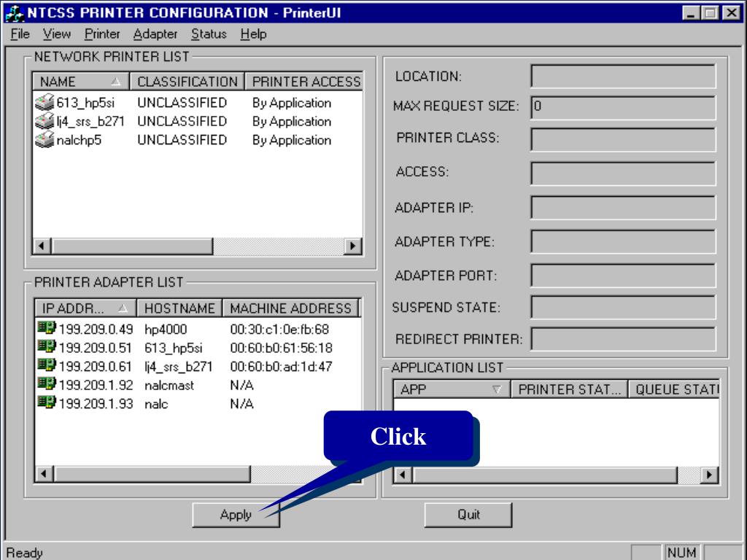
Task: Click UNCLASSIFIED in the nalchp5 row
Action: click(182, 140)
